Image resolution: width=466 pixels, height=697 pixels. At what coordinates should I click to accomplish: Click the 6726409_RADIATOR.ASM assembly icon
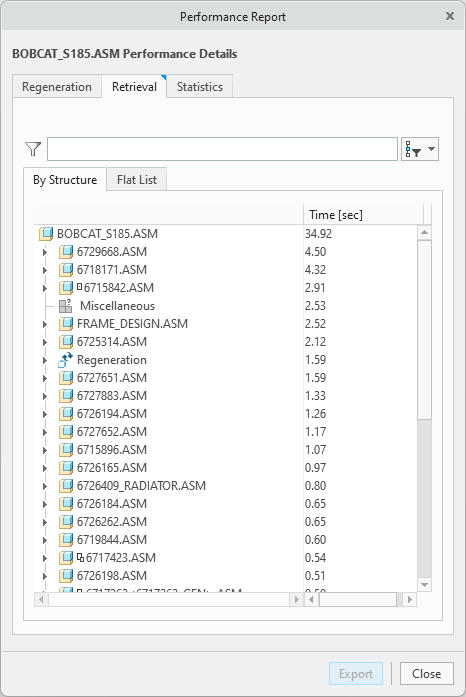click(x=66, y=486)
